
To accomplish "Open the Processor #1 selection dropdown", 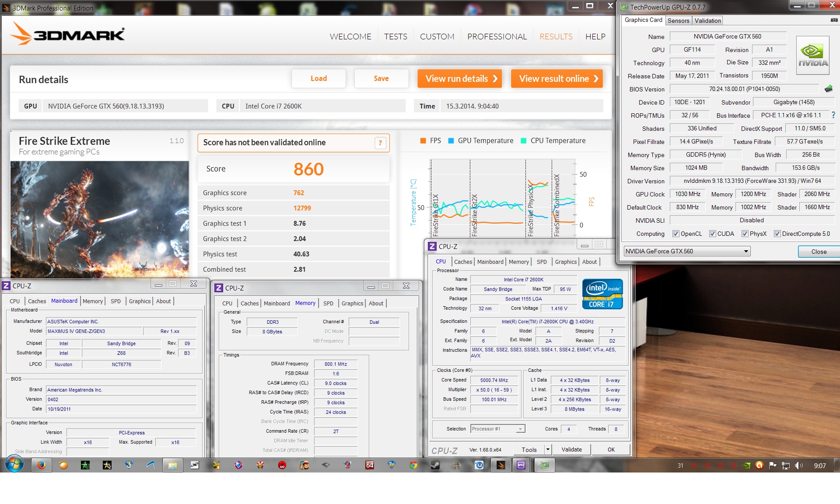I will (498, 429).
